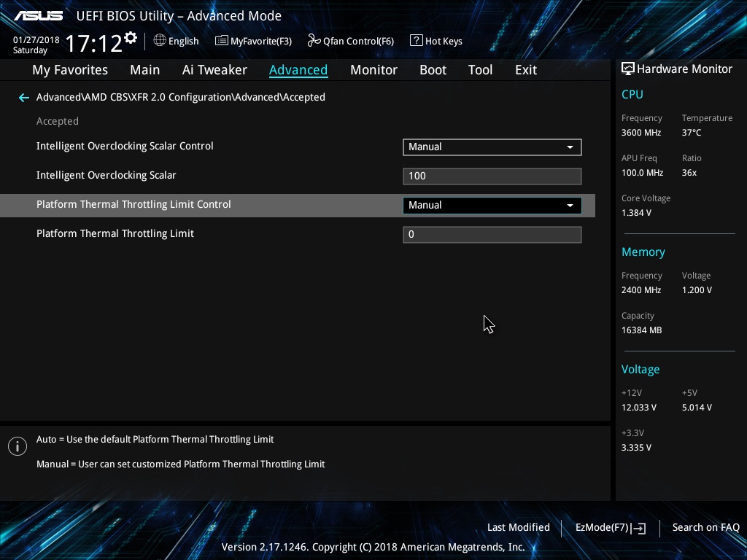
Task: Click the Accepted section heading
Action: pyautogui.click(x=57, y=122)
